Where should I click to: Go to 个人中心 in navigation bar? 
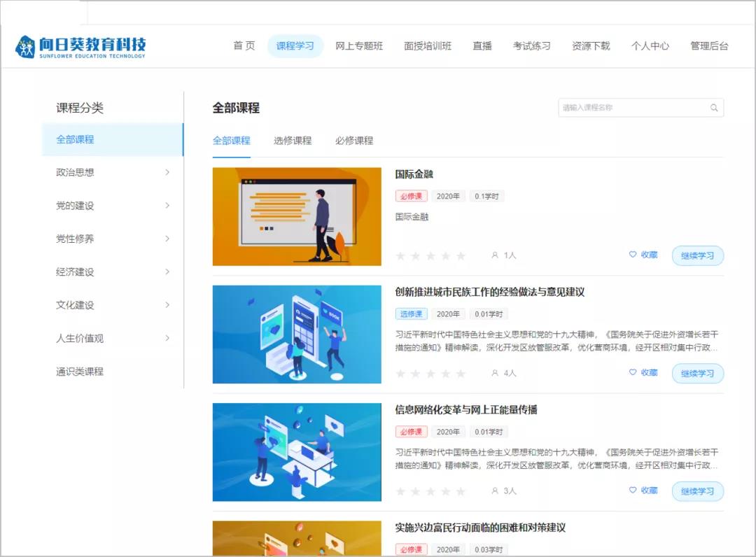click(650, 46)
